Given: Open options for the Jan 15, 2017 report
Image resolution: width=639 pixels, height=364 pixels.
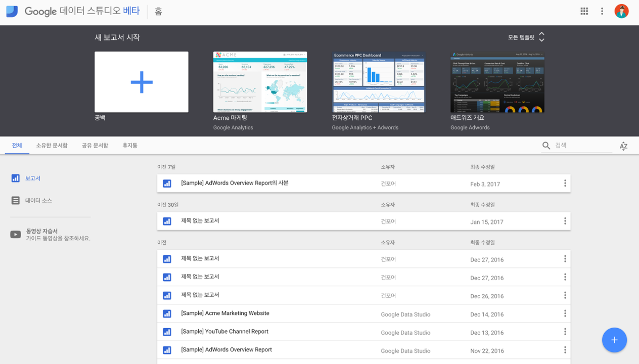Looking at the screenshot, I should click(565, 221).
